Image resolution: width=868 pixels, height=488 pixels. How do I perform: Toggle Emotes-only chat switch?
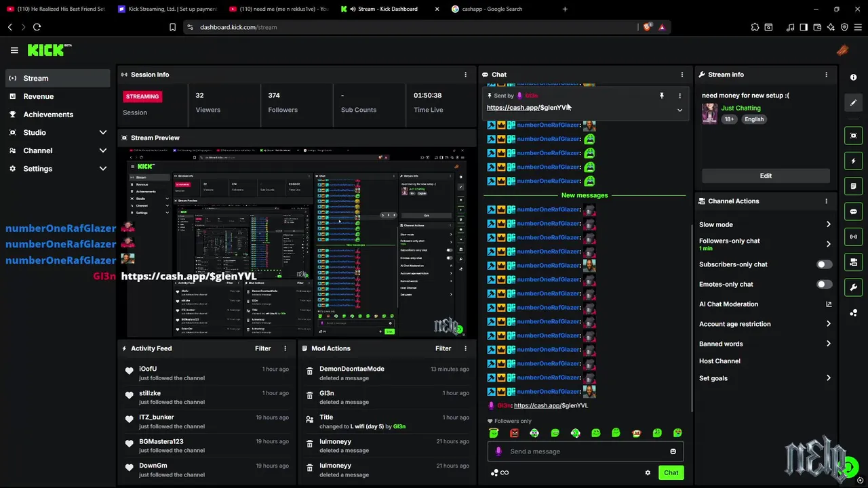point(824,285)
